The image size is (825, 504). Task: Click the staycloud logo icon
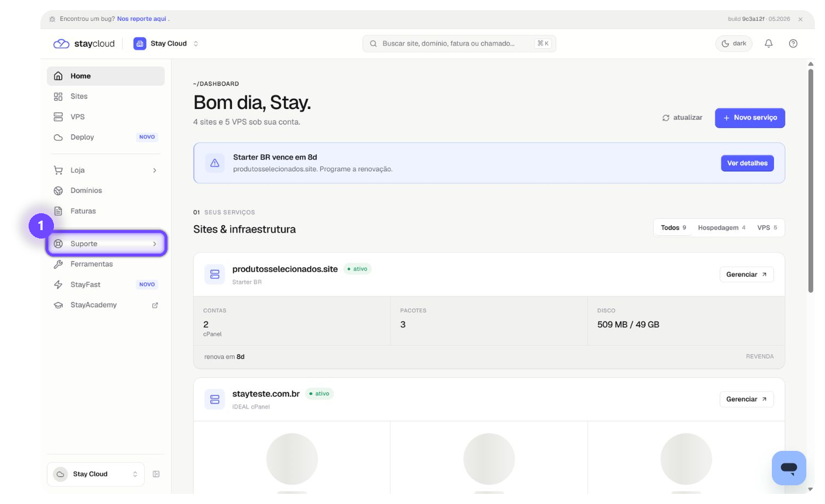coord(61,44)
